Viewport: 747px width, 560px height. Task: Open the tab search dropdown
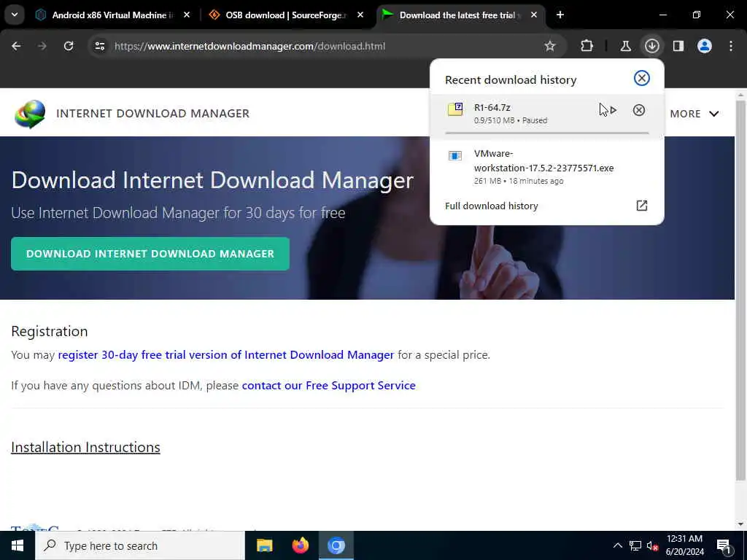pyautogui.click(x=15, y=15)
